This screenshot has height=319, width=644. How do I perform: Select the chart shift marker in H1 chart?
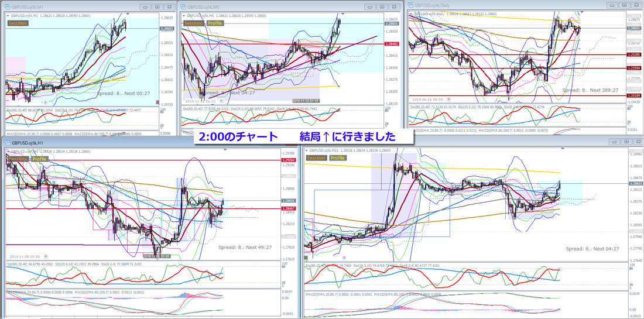[225, 150]
